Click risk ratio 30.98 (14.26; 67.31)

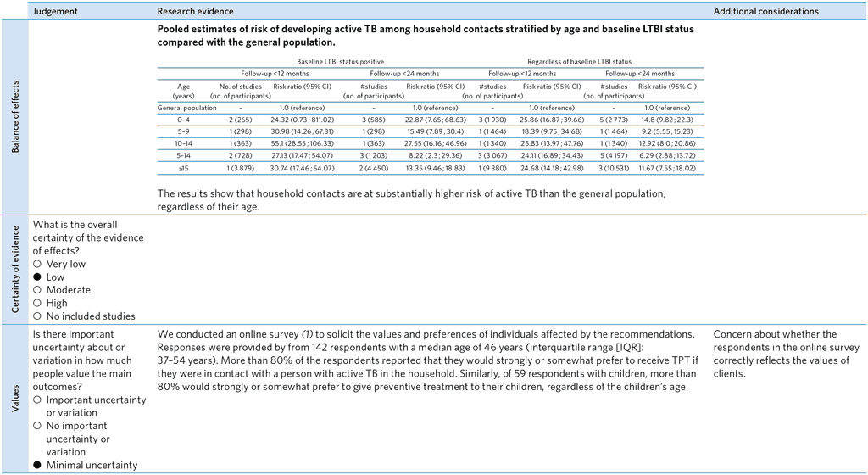point(303,131)
